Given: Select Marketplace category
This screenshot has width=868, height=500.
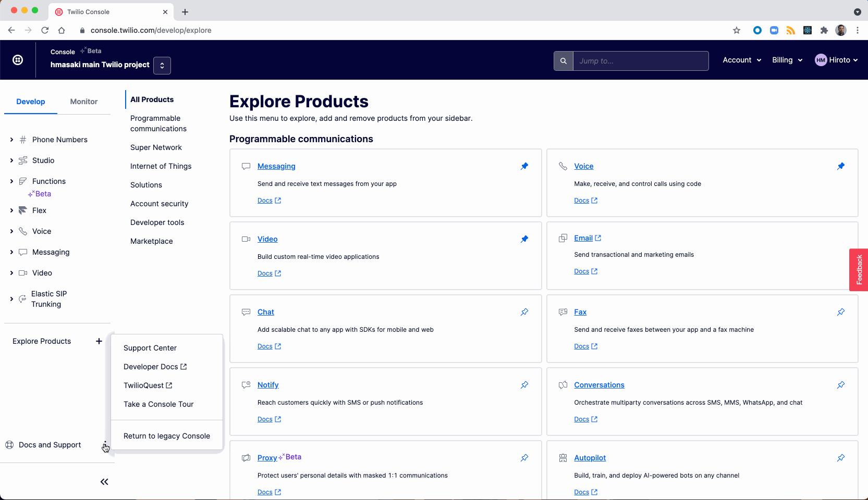Looking at the screenshot, I should [x=151, y=241].
